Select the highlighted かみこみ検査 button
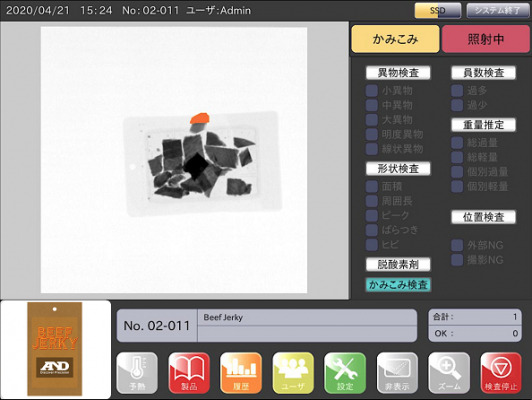Screen dimensions: 532x400 398,285
